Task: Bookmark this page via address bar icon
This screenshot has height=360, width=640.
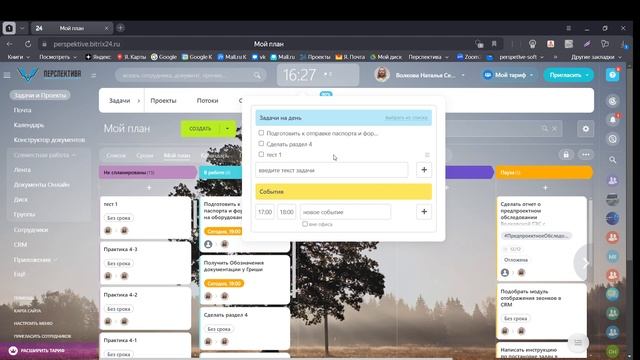Action: [494, 44]
